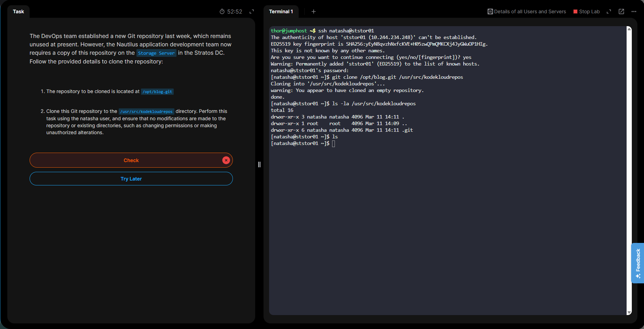Click the timer clock icon
This screenshot has height=329, width=644.
tap(222, 12)
